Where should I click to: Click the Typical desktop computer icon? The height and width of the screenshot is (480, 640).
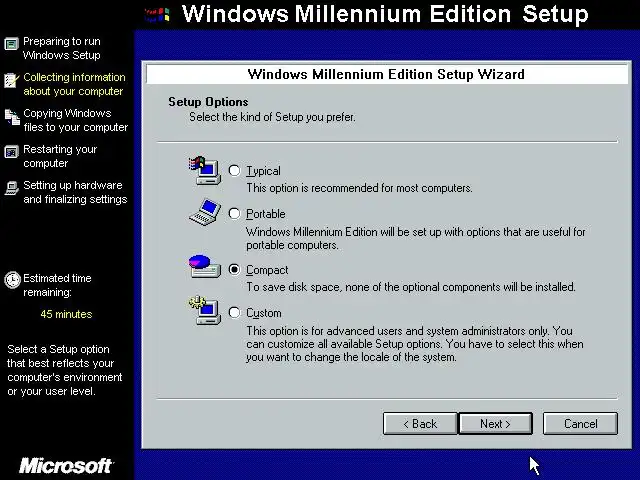[x=205, y=170]
